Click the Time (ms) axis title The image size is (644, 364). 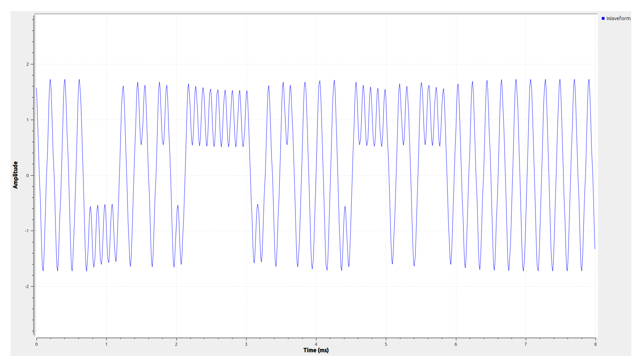tap(316, 350)
